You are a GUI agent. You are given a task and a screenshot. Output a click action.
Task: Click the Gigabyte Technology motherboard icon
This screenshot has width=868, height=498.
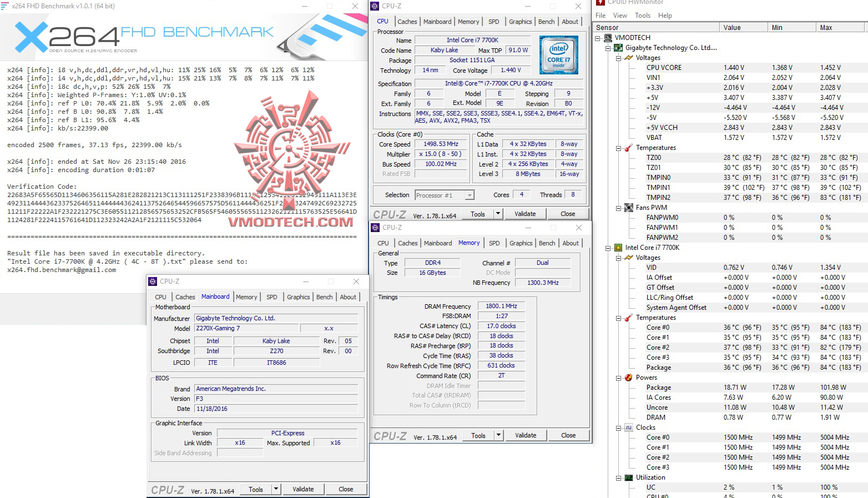(618, 48)
